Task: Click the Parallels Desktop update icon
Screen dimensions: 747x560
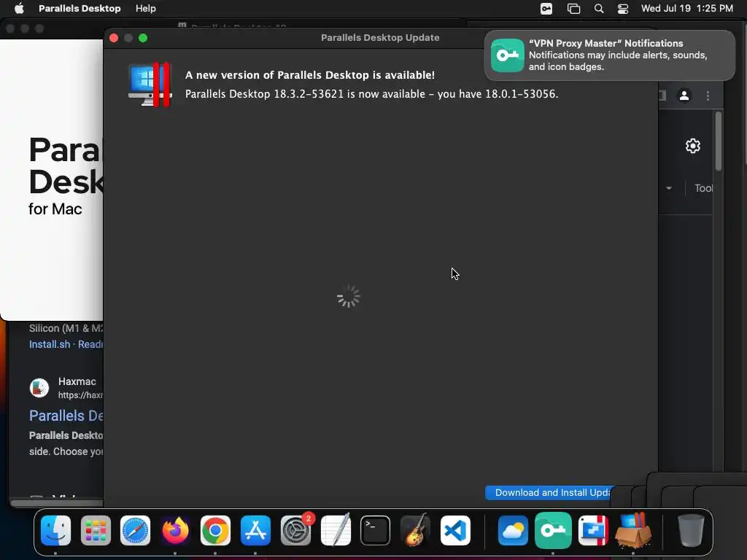Action: point(150,85)
